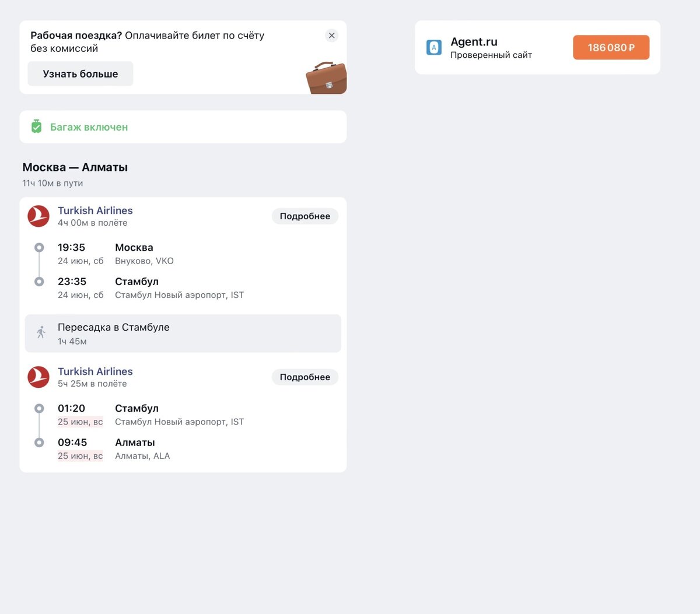Click the Agent.ru logo icon
700x614 pixels.
pyautogui.click(x=434, y=48)
